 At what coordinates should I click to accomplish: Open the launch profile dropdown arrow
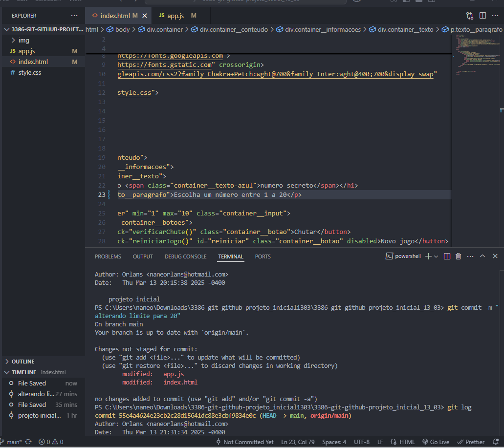click(x=436, y=256)
